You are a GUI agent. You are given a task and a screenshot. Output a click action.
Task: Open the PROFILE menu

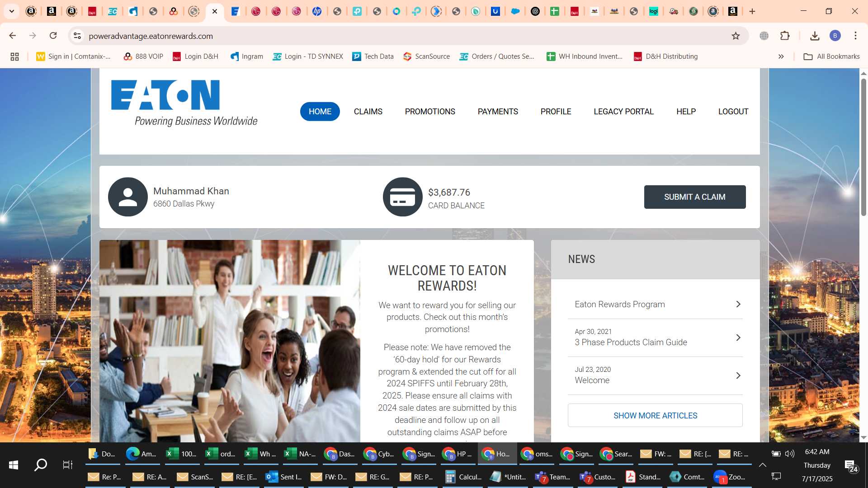pos(556,112)
